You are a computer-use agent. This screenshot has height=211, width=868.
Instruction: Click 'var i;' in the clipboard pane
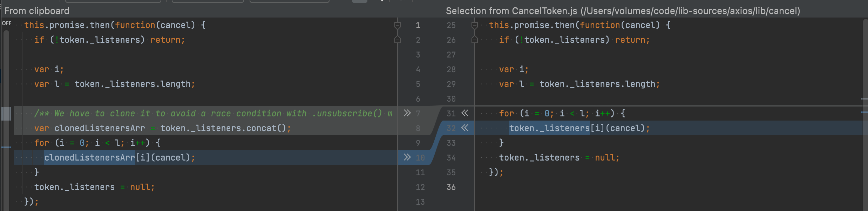coord(49,69)
